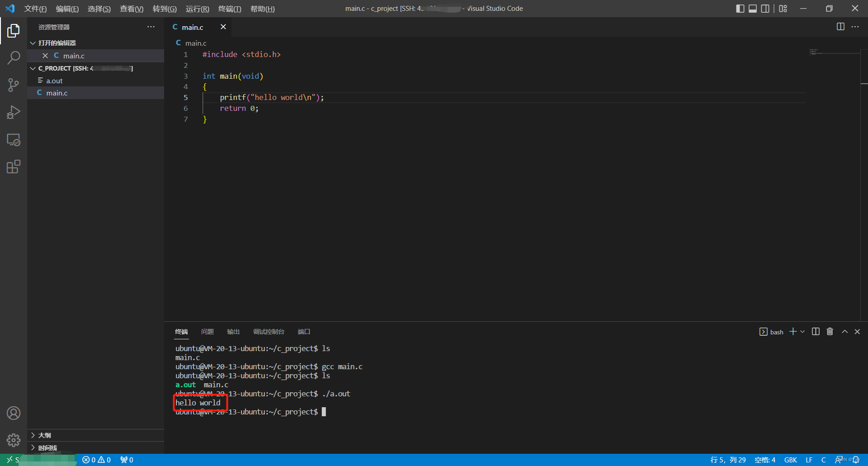Screen dimensions: 868x466
Task: Open the 运行(R) menu
Action: click(x=197, y=9)
